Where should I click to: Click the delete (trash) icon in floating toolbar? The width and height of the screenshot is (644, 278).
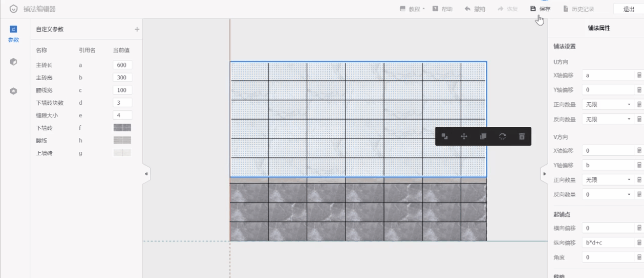522,136
